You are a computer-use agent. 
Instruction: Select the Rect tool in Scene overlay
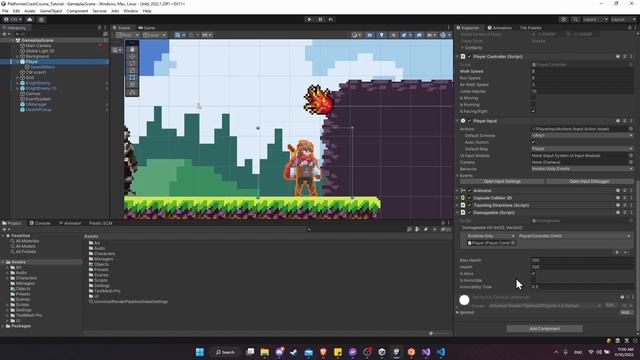pos(132,77)
